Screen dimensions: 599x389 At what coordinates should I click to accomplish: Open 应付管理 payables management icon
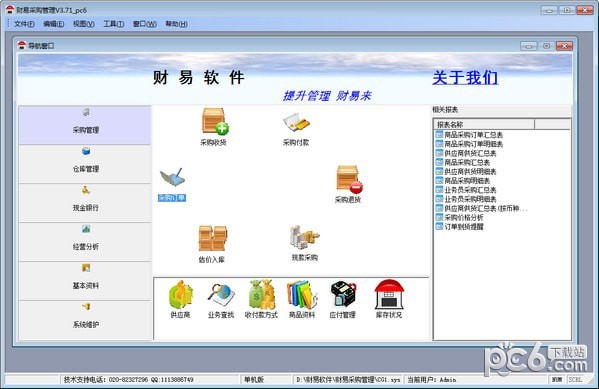tap(343, 300)
